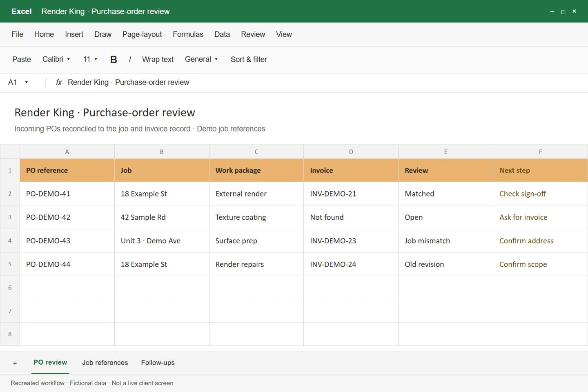
Task: Select the PO review sheet tab
Action: 50,363
